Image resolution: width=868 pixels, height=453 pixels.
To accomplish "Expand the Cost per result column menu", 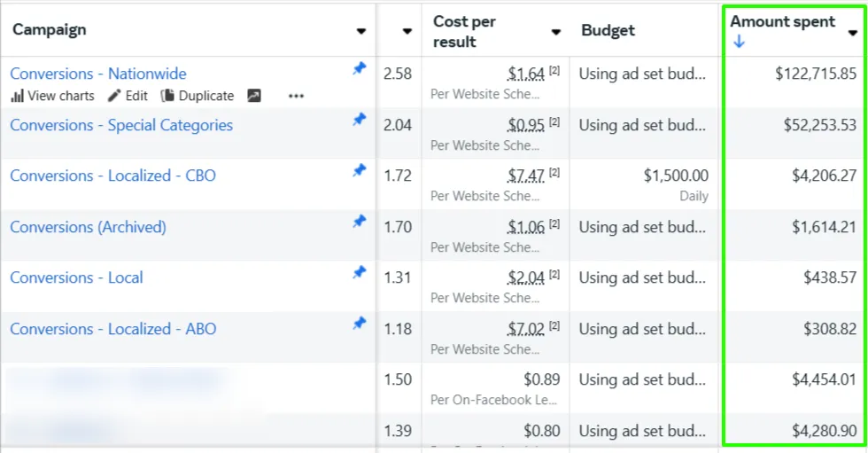I will 555,32.
